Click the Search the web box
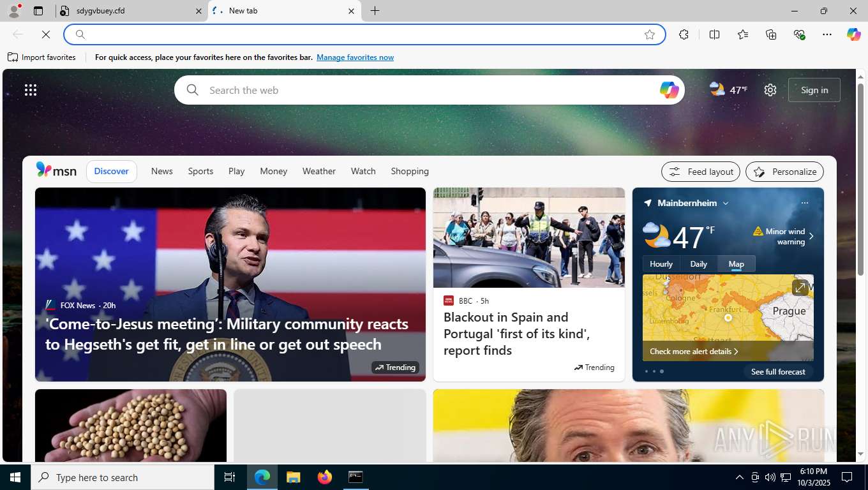The width and height of the screenshot is (868, 490). click(429, 90)
